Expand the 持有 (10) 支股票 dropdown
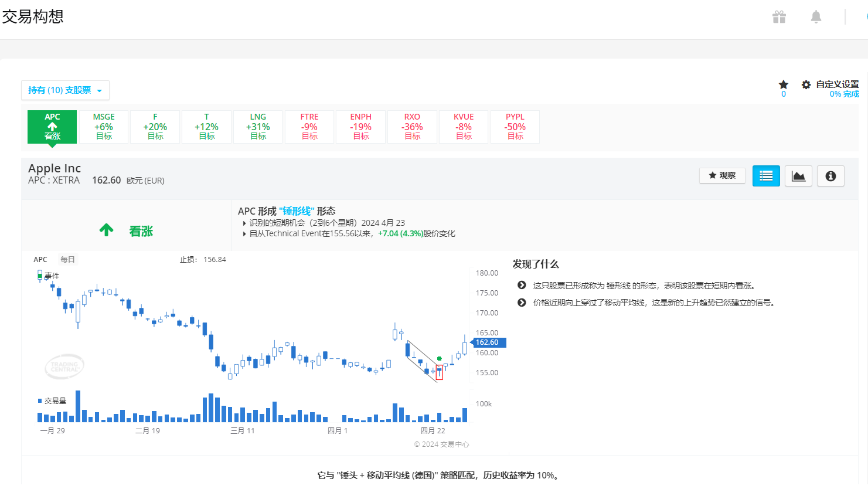 click(65, 90)
